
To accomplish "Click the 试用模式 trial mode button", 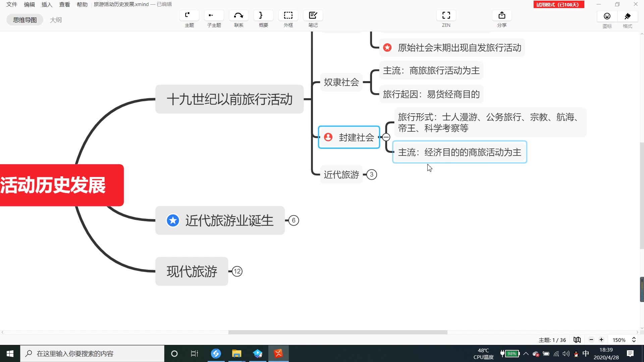I will [x=559, y=4].
